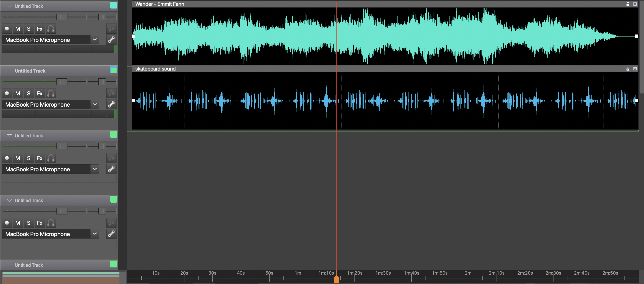Collapse the first Untitled Track

[x=9, y=6]
